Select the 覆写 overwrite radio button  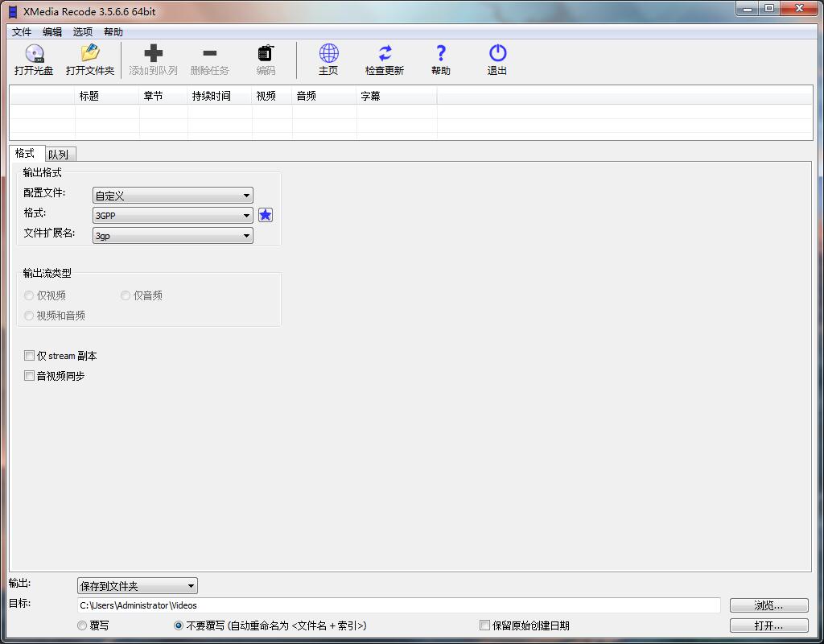pos(82,625)
